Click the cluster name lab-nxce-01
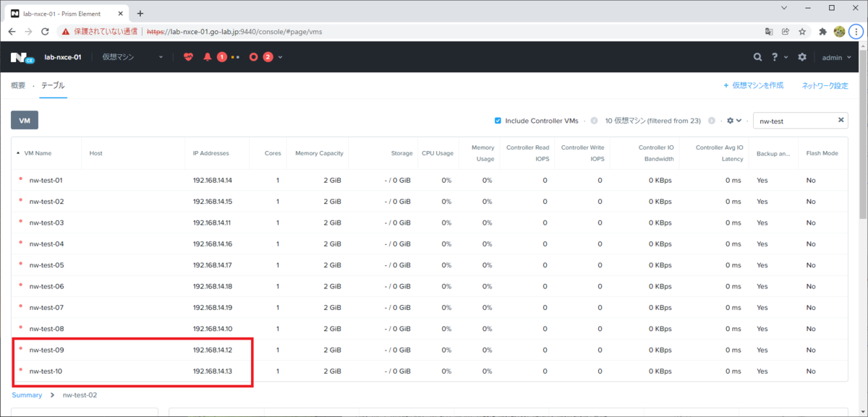 (x=64, y=56)
